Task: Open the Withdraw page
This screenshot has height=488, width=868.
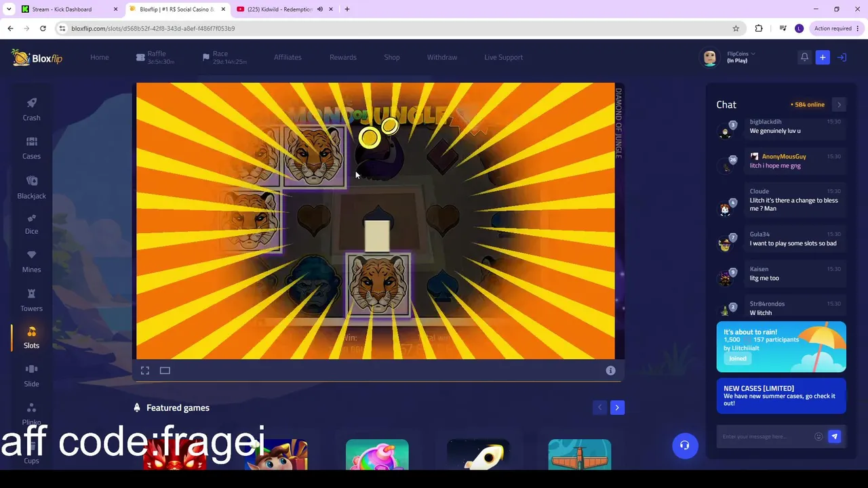Action: 442,58
